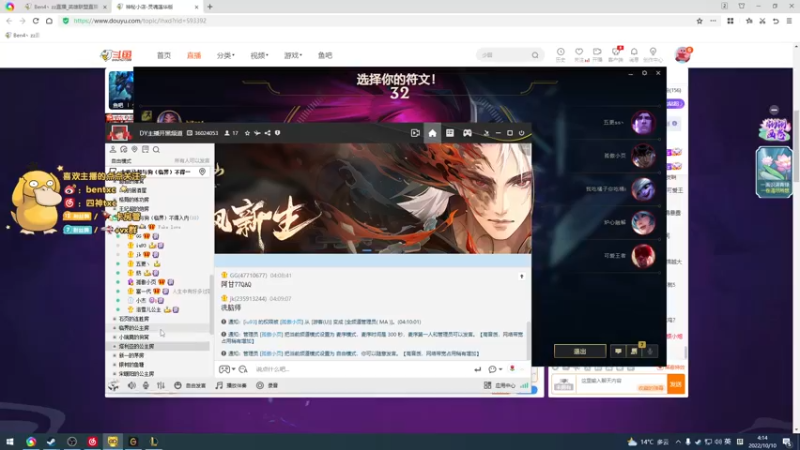Click the Douyu search magnifier icon
Screen dimensions: 800x450
(x=535, y=55)
